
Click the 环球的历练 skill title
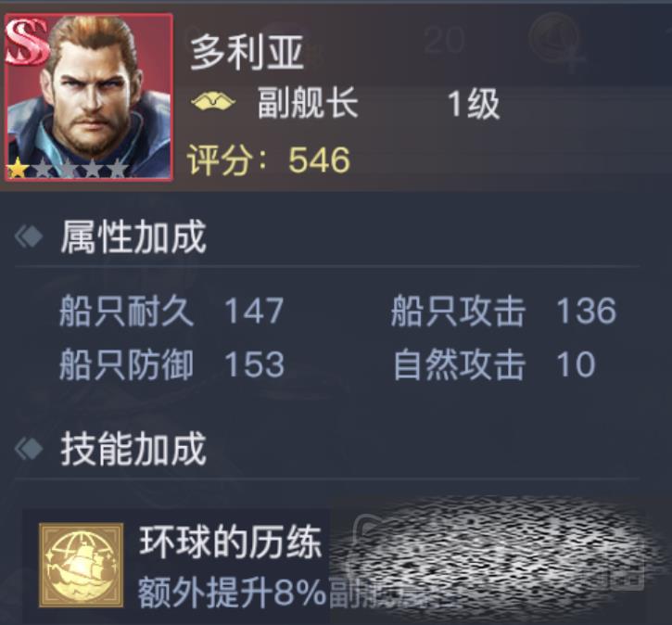point(230,542)
